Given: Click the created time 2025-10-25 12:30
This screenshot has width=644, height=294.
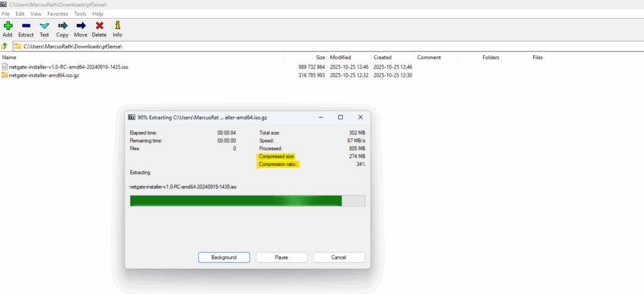Looking at the screenshot, I should 392,75.
